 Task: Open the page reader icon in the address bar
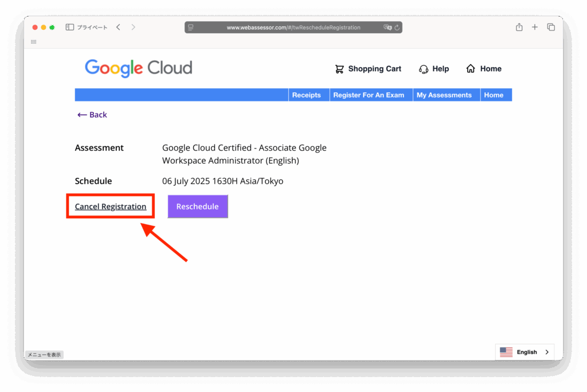point(191,28)
